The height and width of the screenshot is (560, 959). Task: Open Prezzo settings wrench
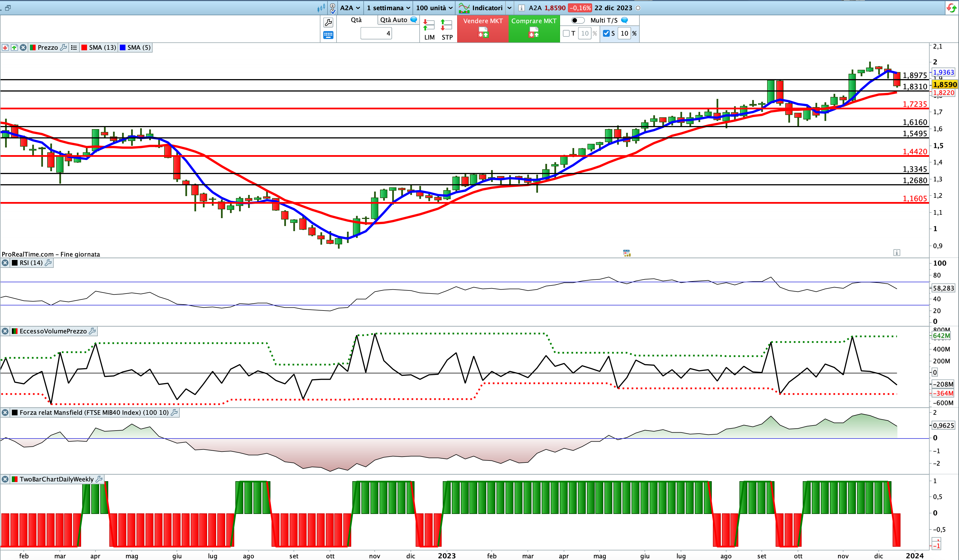point(64,47)
